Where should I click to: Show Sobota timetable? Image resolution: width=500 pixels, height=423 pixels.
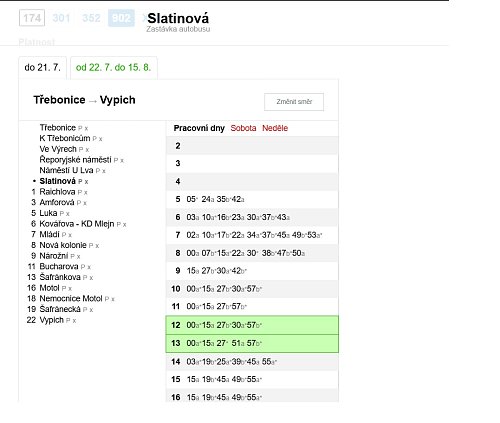243,128
